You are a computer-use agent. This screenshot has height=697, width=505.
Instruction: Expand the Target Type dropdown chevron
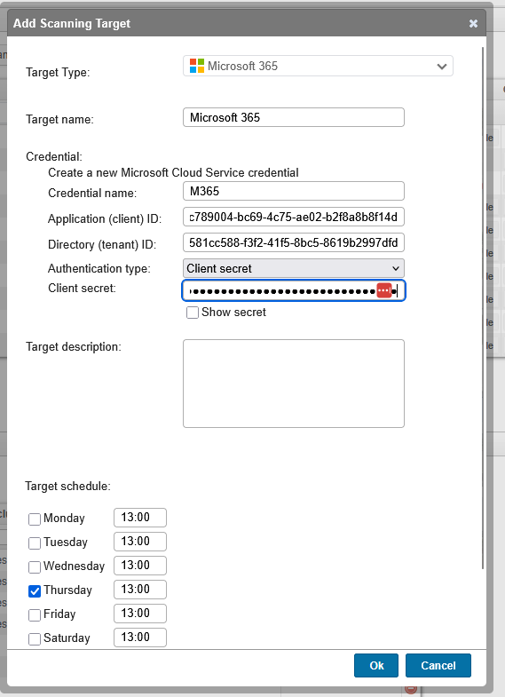tap(441, 66)
